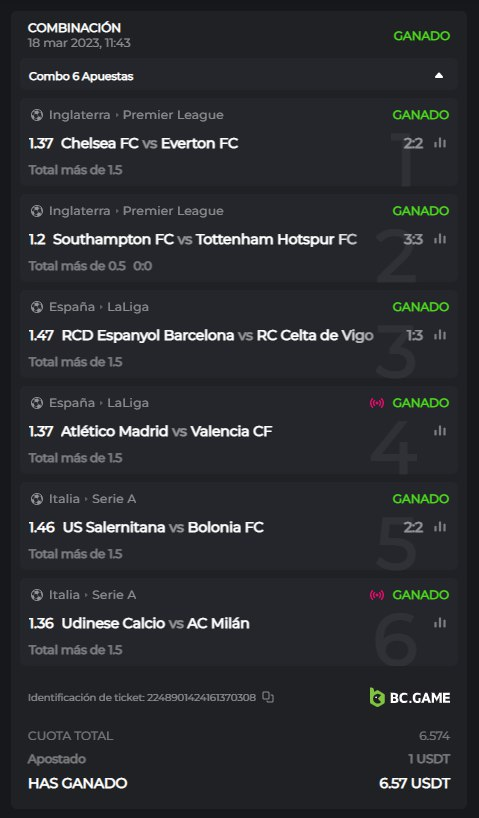Image resolution: width=479 pixels, height=818 pixels.
Task: Open Southampton FC vs Tottenham Hotspur FC match
Action: (x=205, y=239)
